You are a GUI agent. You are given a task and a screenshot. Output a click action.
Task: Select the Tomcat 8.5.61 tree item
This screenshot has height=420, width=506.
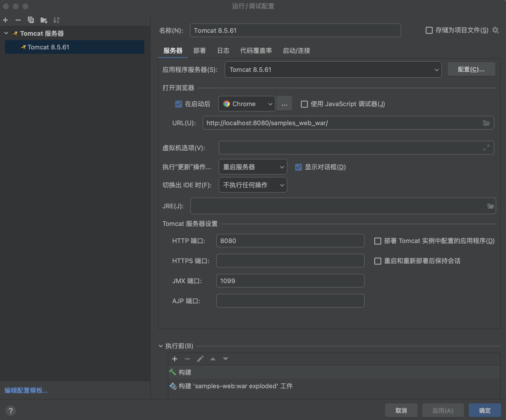75,47
